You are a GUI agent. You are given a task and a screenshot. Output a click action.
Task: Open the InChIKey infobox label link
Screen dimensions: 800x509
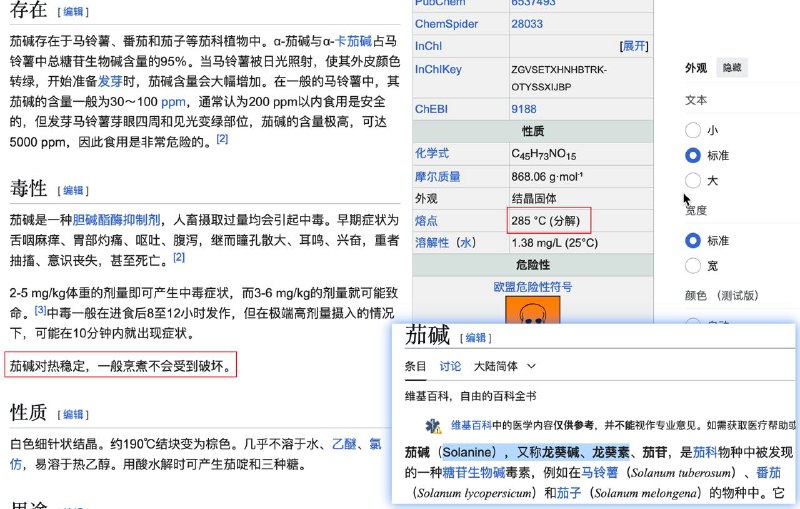point(438,69)
